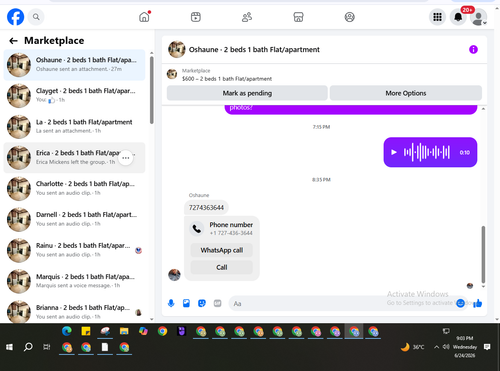The height and width of the screenshot is (371, 500).
Task: Open Windows taskbar search
Action: pyautogui.click(x=28, y=347)
